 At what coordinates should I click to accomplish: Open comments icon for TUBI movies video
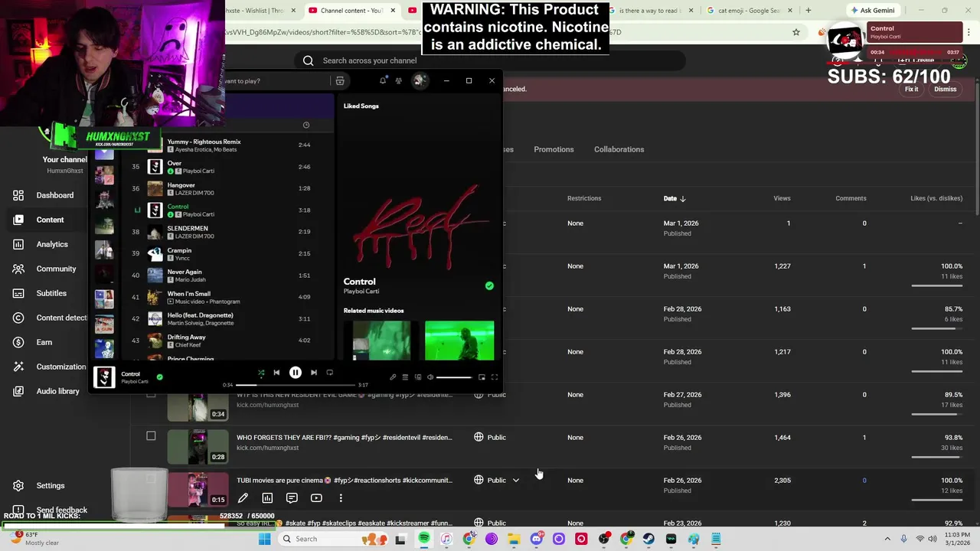pyautogui.click(x=292, y=498)
